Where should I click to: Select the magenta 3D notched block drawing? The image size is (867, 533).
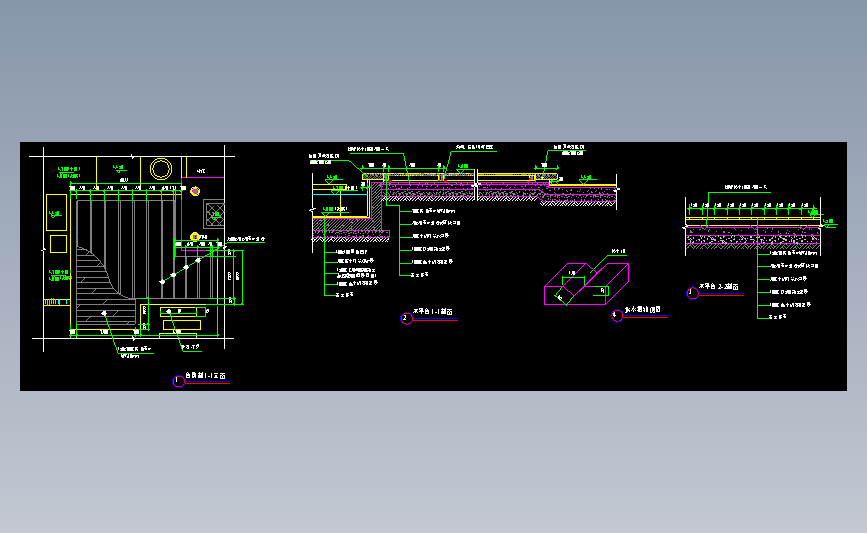[x=586, y=284]
